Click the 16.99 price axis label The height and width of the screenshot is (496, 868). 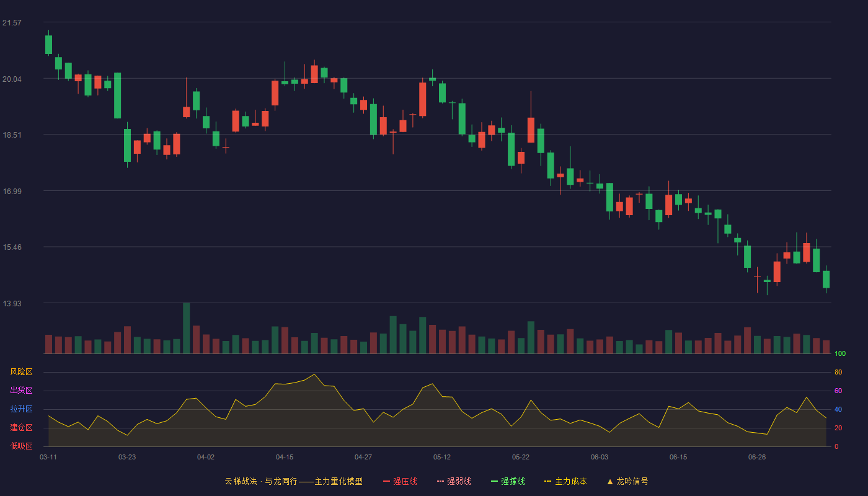[12, 192]
